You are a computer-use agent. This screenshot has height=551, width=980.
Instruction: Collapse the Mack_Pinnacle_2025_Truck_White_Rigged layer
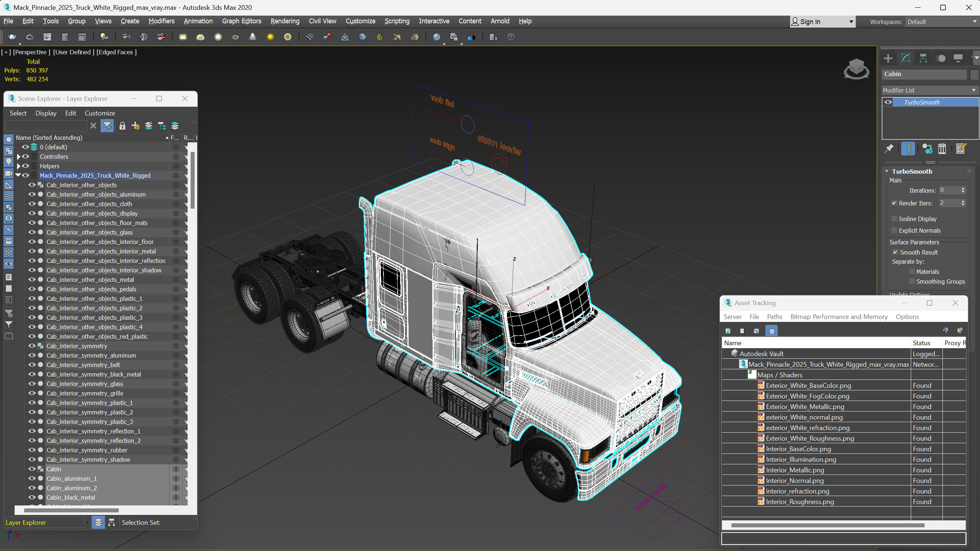click(x=18, y=175)
